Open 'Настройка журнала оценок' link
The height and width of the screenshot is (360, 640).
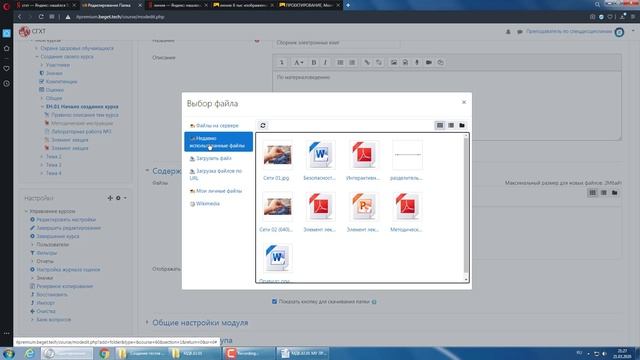[68, 270]
